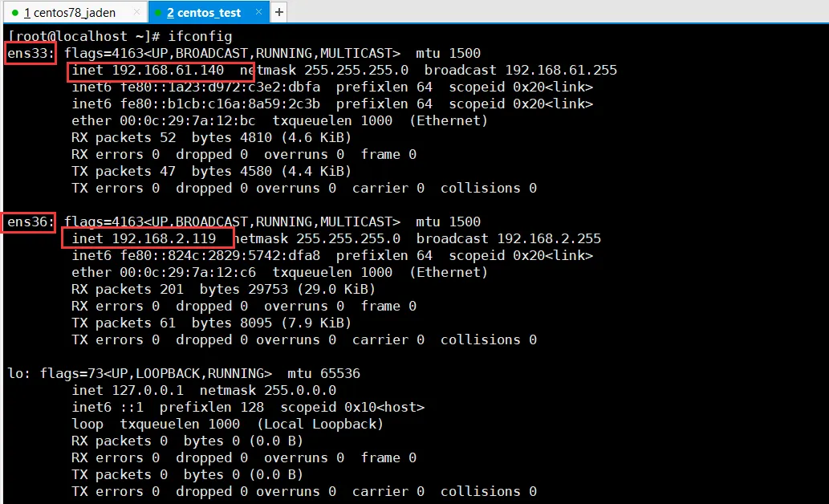
Task: Click the ens33 interface name
Action: [28, 53]
